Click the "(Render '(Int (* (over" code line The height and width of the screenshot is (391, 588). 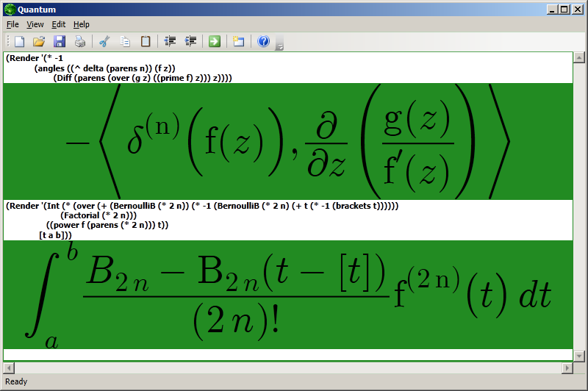click(x=202, y=206)
